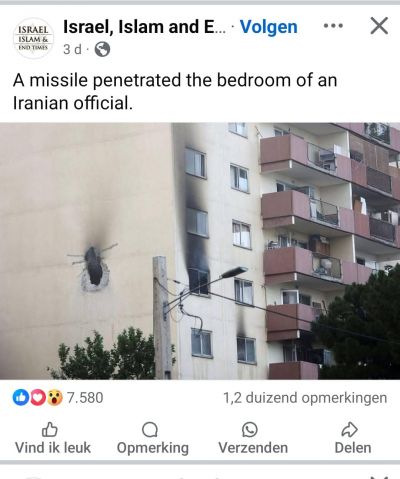Tap the Opmerking speech bubble icon
This screenshot has height=479, width=400.
point(150,429)
